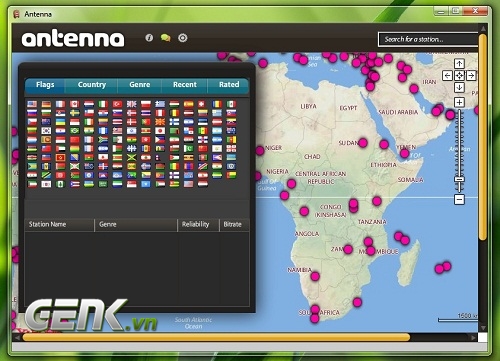Select the first flag in the grid
Viewport: 500px width, 361px height.
(32, 104)
